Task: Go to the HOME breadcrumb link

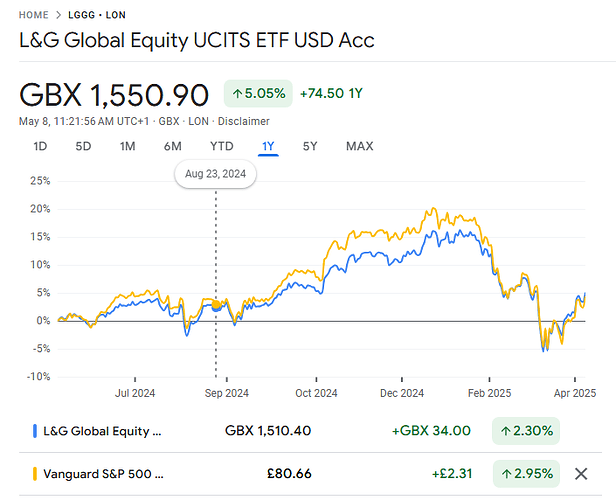Action: (34, 15)
